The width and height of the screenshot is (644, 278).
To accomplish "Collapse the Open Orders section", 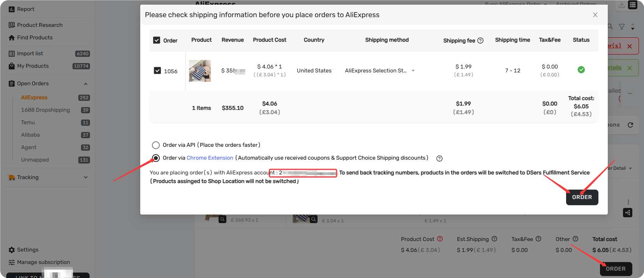I will click(86, 84).
